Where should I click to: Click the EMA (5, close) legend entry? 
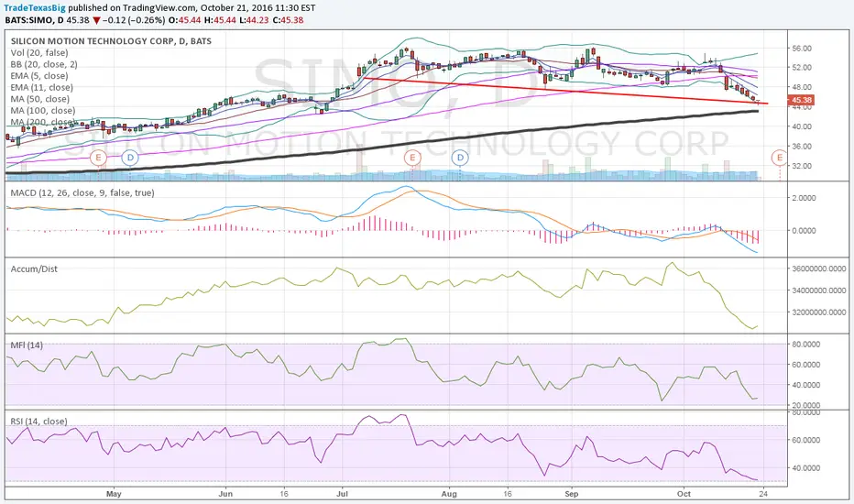[39, 76]
